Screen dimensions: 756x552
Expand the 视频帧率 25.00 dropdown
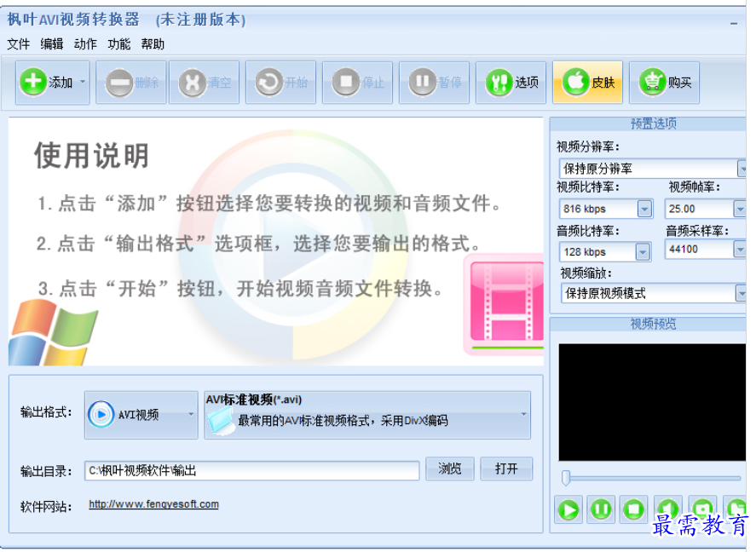(x=741, y=209)
